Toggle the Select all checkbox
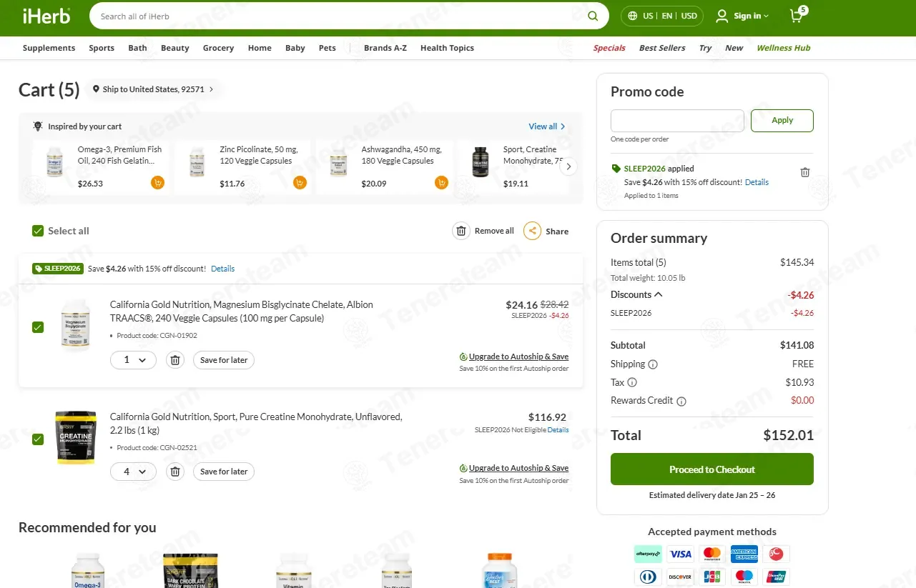Viewport: 916px width, 588px height. 38,231
